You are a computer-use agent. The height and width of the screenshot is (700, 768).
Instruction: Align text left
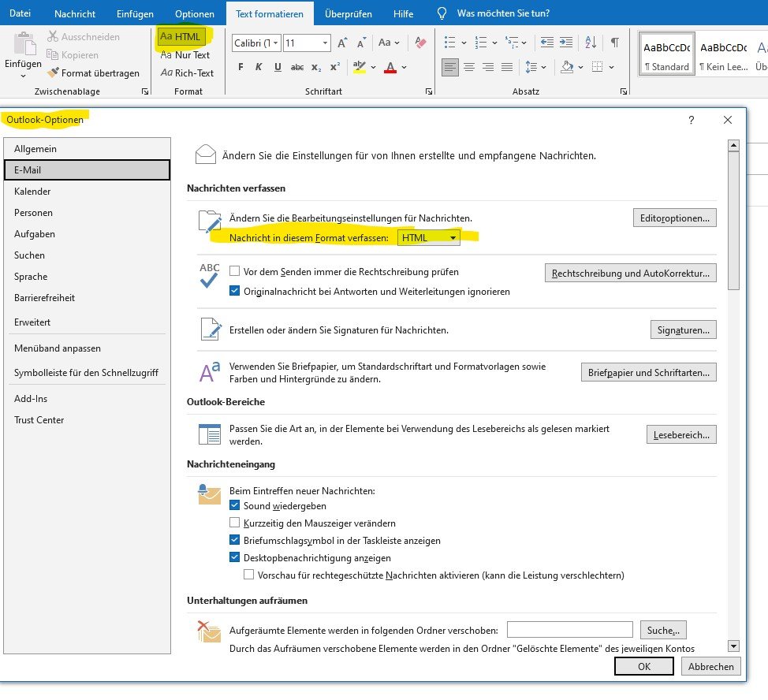coord(450,66)
